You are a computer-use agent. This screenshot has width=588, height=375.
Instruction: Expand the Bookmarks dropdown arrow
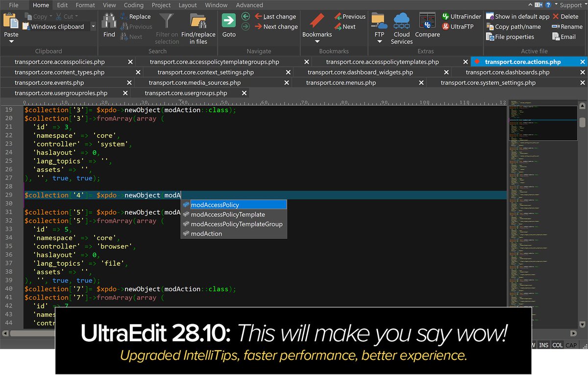pyautogui.click(x=317, y=42)
